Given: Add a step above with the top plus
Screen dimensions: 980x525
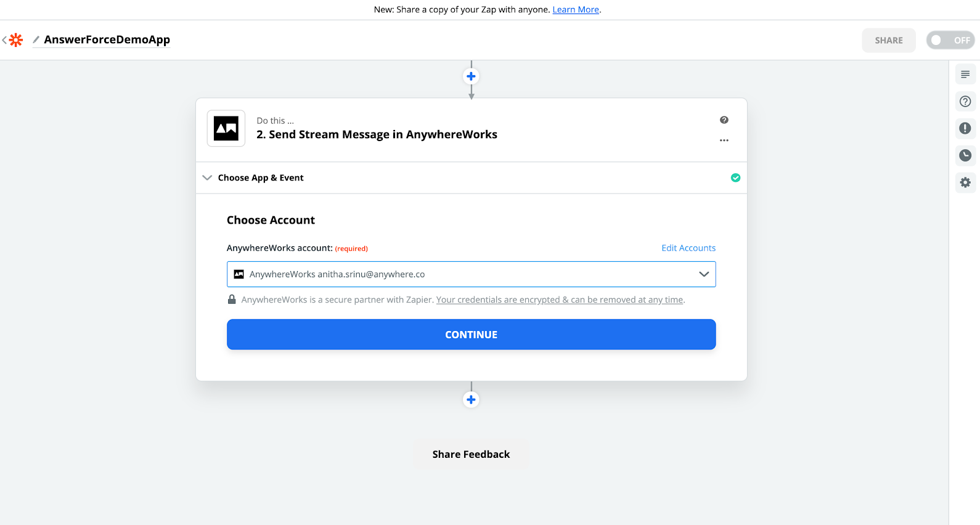Looking at the screenshot, I should point(471,76).
